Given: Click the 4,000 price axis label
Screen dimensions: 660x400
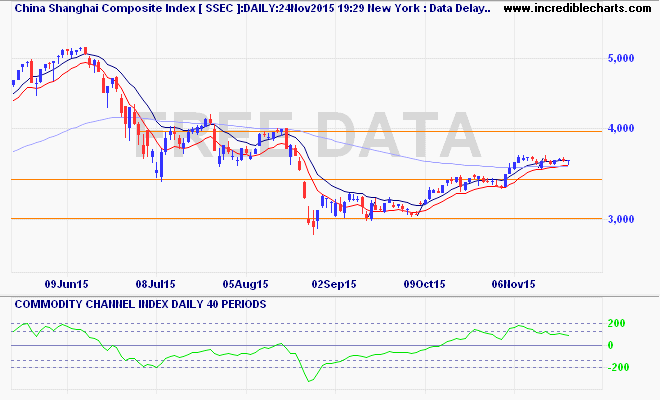Looking at the screenshot, I should (621, 128).
